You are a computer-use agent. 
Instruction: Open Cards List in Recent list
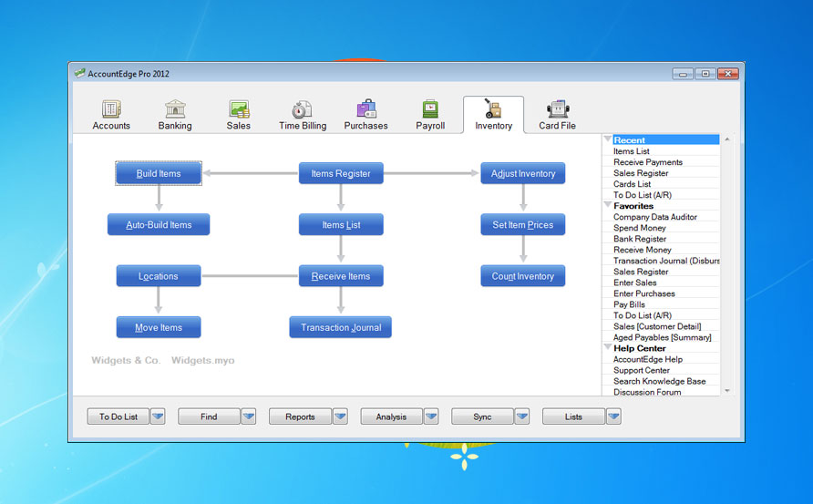(x=632, y=183)
